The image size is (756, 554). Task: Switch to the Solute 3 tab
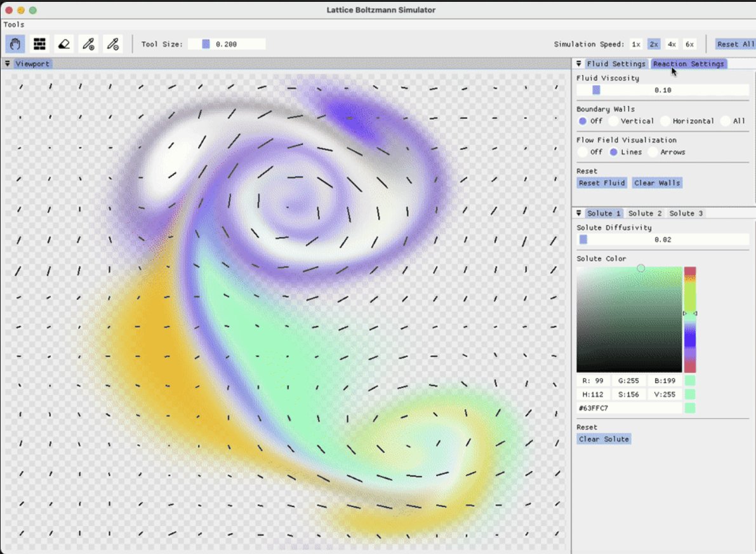[x=686, y=213]
